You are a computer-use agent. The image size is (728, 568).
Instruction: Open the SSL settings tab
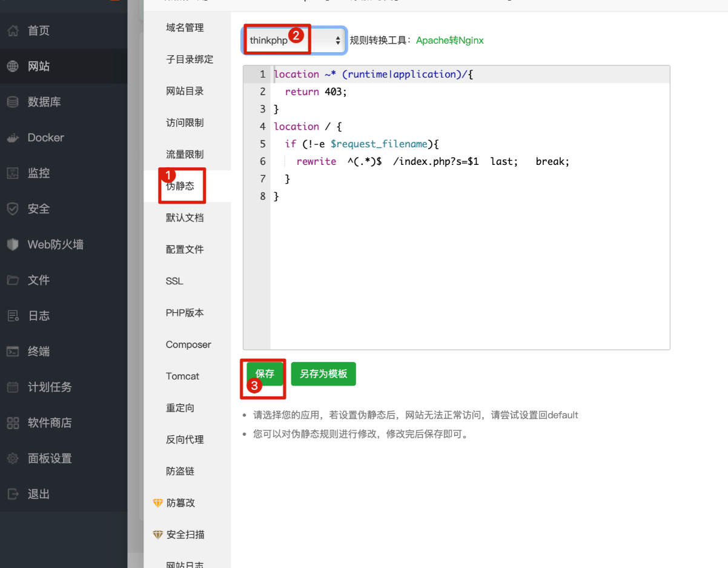coord(174,281)
